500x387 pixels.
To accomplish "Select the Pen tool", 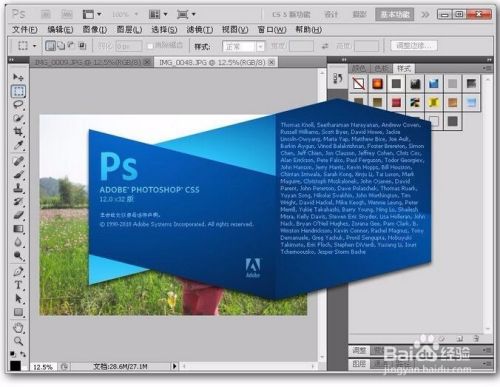I will (x=18, y=271).
